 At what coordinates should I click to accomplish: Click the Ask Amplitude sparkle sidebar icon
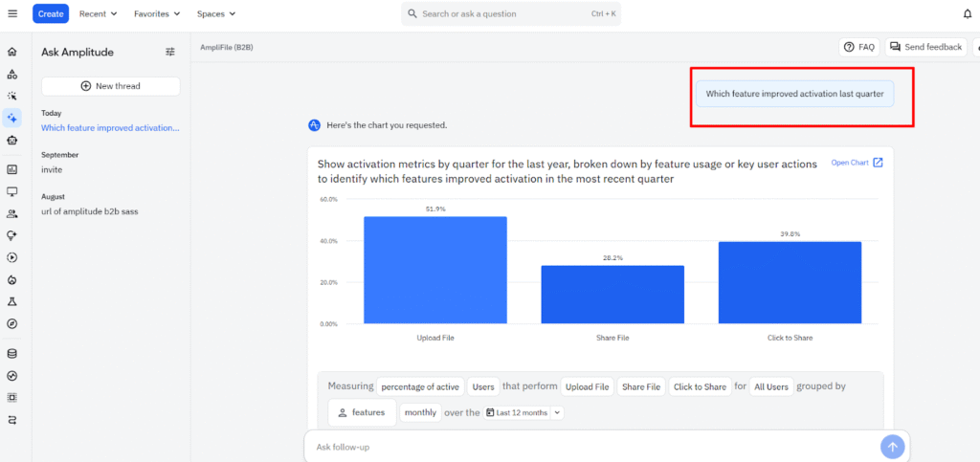click(12, 119)
